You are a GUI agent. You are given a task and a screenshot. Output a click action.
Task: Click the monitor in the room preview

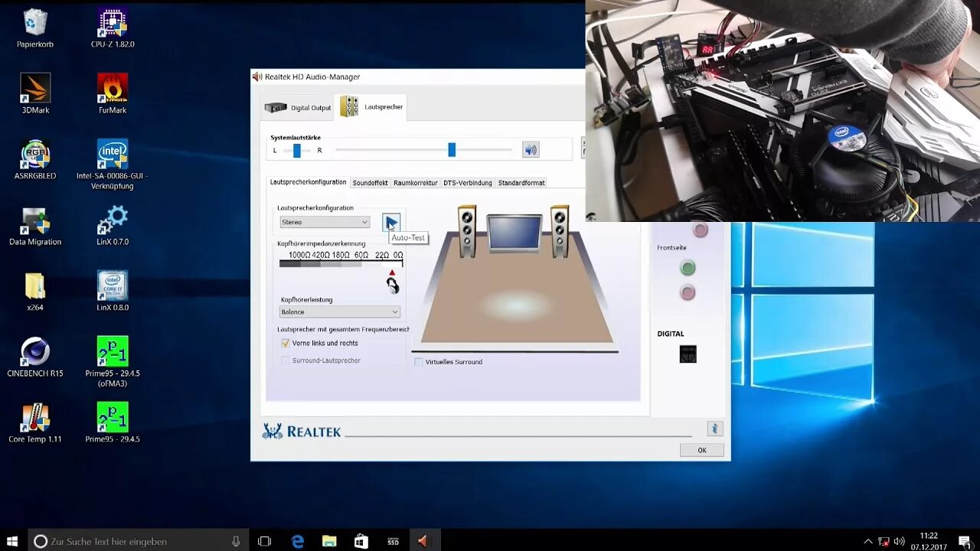pos(514,233)
